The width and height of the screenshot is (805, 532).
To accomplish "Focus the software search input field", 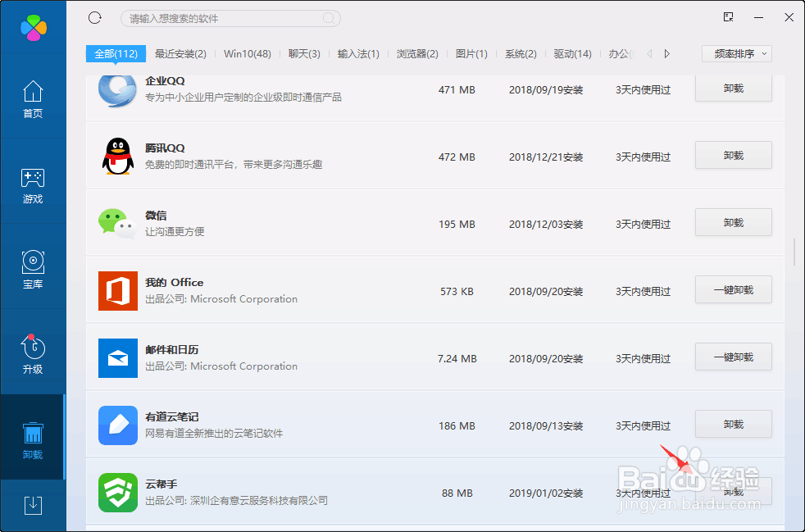I will point(230,19).
